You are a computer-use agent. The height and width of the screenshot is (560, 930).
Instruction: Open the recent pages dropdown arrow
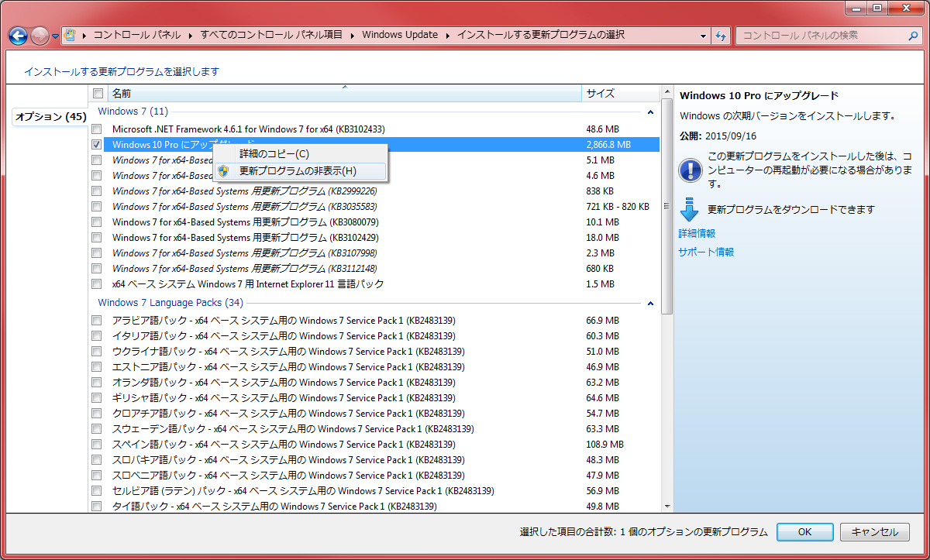56,36
